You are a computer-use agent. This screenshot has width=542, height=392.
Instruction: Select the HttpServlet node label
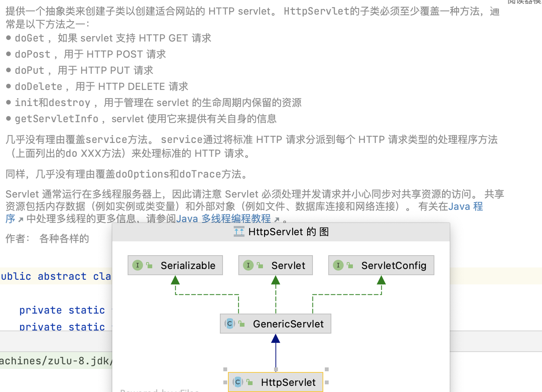coord(288,382)
